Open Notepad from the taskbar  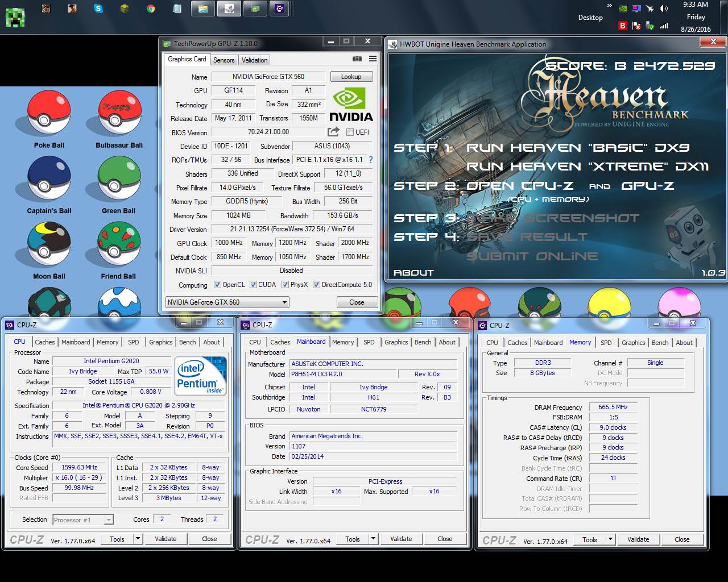(177, 9)
